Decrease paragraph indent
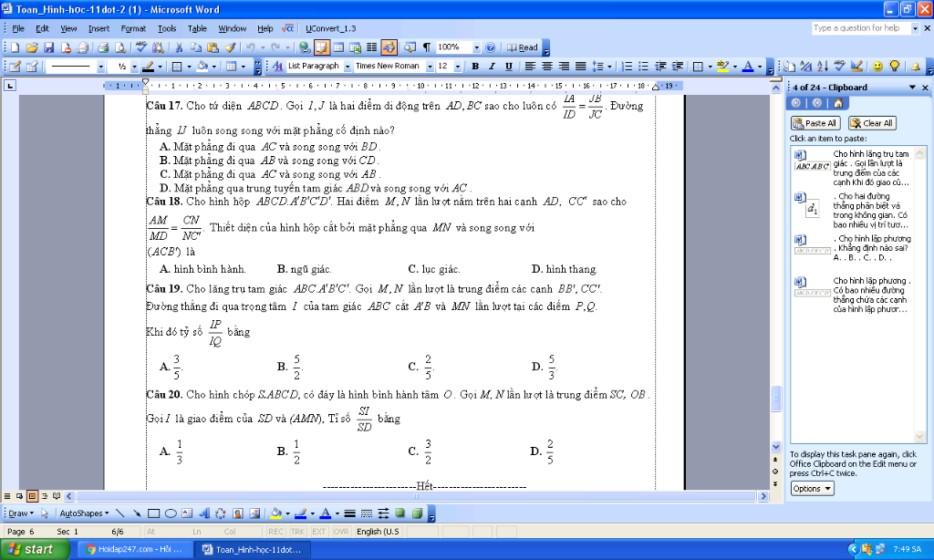Image resolution: width=934 pixels, height=560 pixels. click(660, 67)
